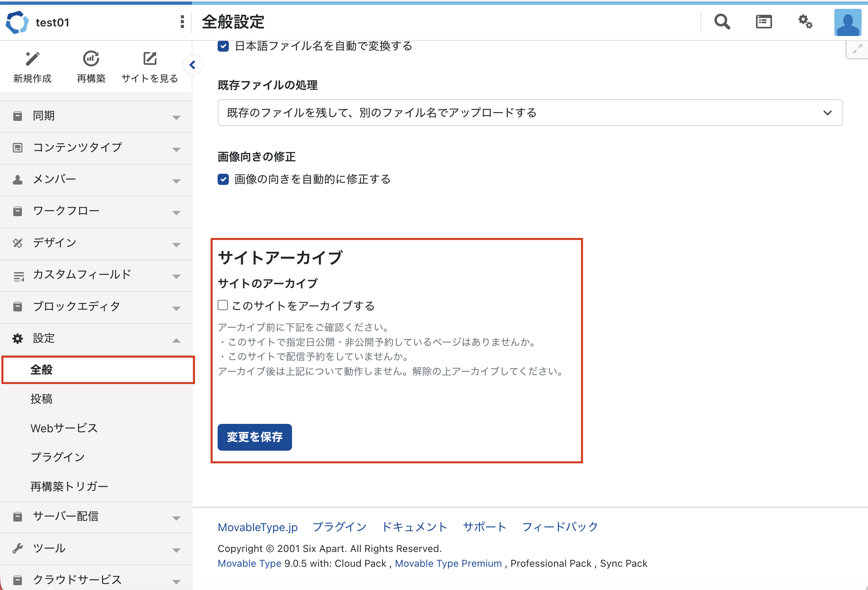Uncheck 日本語ファイル名を自動で変換する checkbox

click(x=223, y=46)
